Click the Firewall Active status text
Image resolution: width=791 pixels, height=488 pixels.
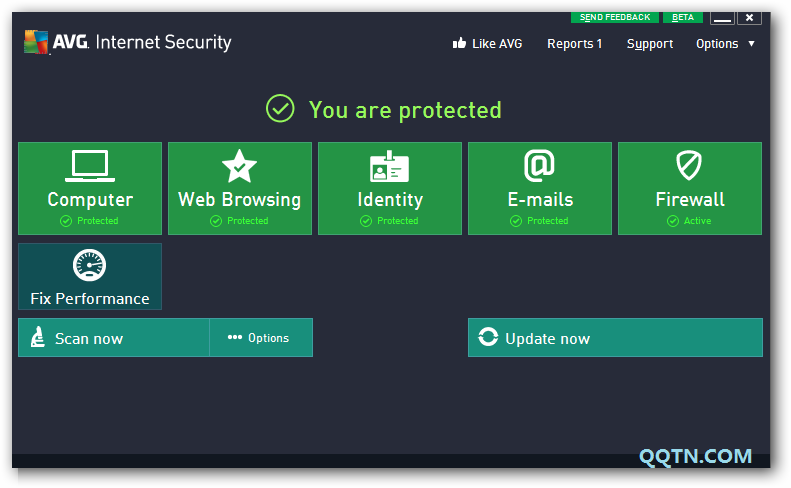coord(697,221)
